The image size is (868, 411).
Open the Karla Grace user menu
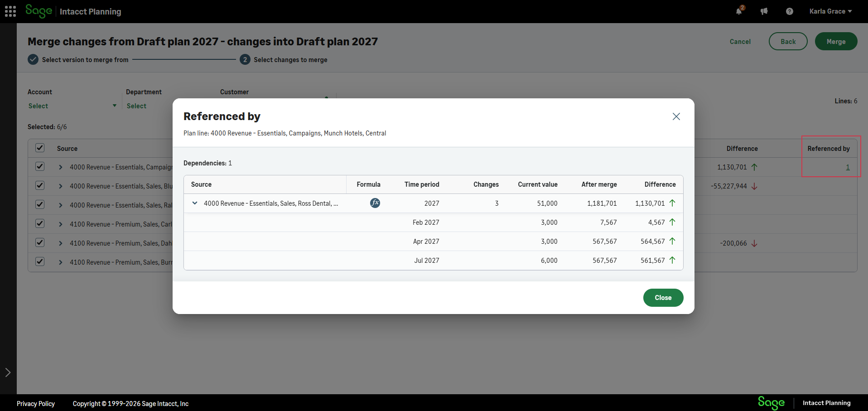[x=830, y=11]
